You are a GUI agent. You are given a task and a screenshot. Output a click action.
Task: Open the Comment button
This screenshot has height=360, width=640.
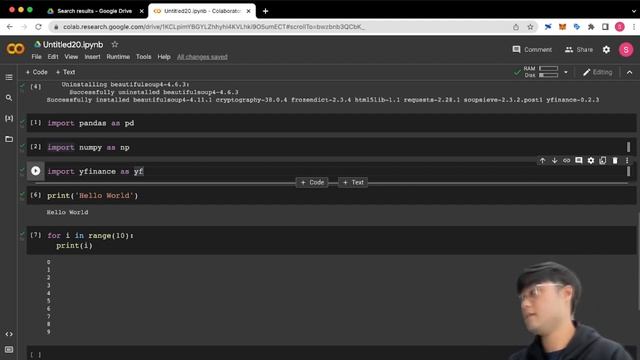532,49
